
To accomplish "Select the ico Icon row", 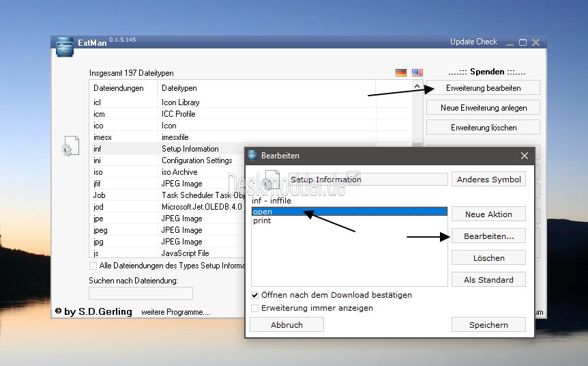I will click(x=251, y=126).
